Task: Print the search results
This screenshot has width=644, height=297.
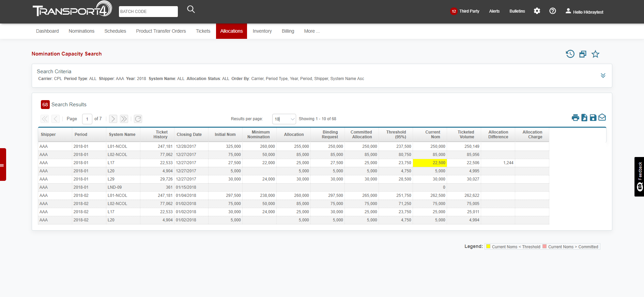Action: [x=575, y=118]
